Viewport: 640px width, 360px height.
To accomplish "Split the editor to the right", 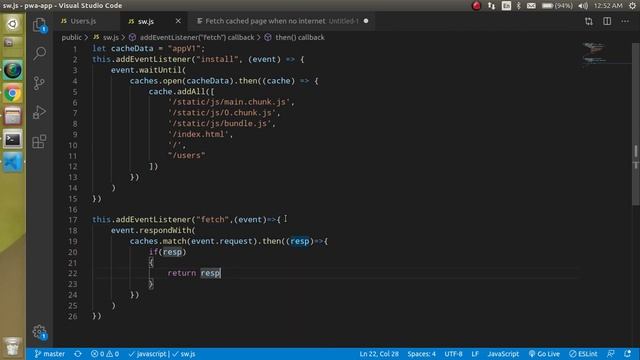I will tap(607, 21).
